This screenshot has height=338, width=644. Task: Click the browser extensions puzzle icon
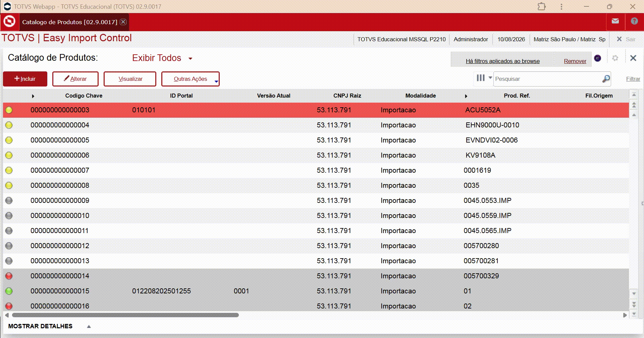[x=542, y=7]
